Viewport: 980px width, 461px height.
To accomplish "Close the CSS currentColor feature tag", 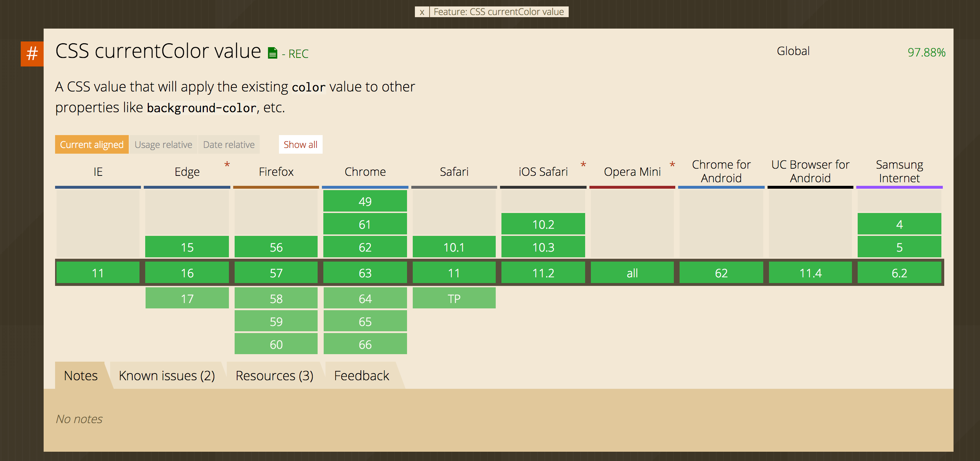I will [422, 12].
